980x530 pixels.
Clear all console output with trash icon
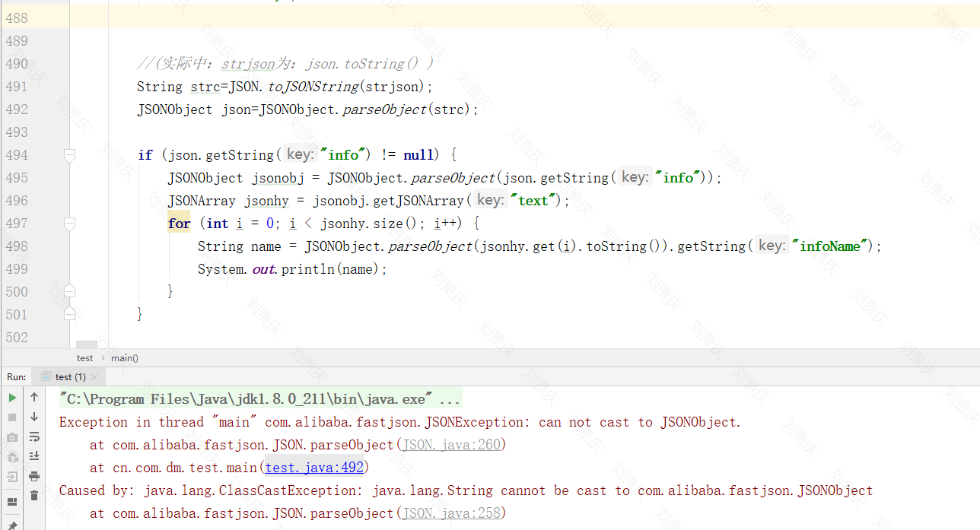point(33,496)
